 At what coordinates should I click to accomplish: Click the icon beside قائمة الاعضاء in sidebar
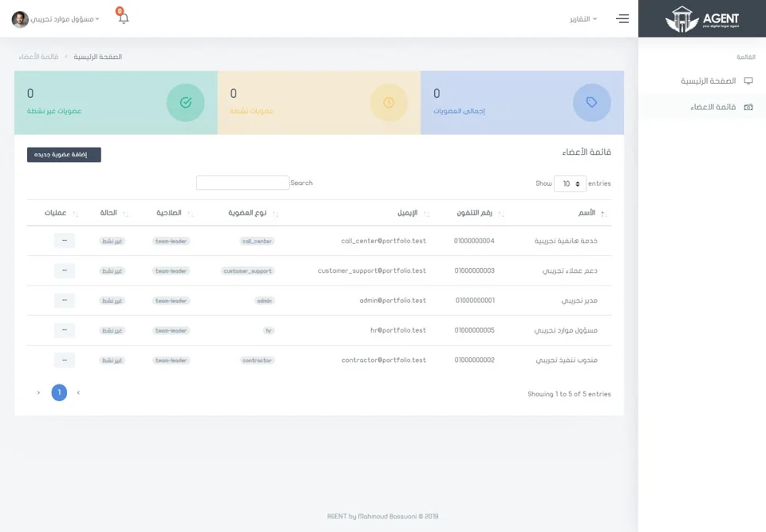tap(748, 107)
